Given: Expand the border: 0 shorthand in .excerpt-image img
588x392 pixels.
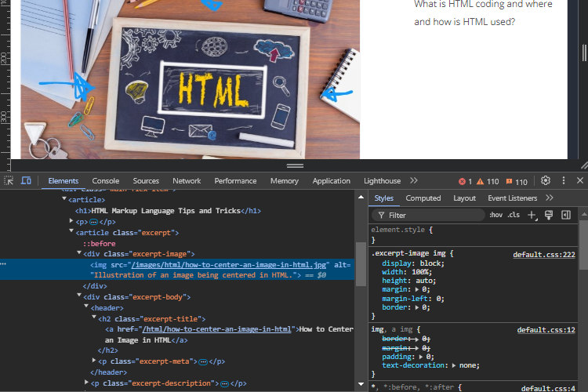Looking at the screenshot, I should (x=416, y=307).
